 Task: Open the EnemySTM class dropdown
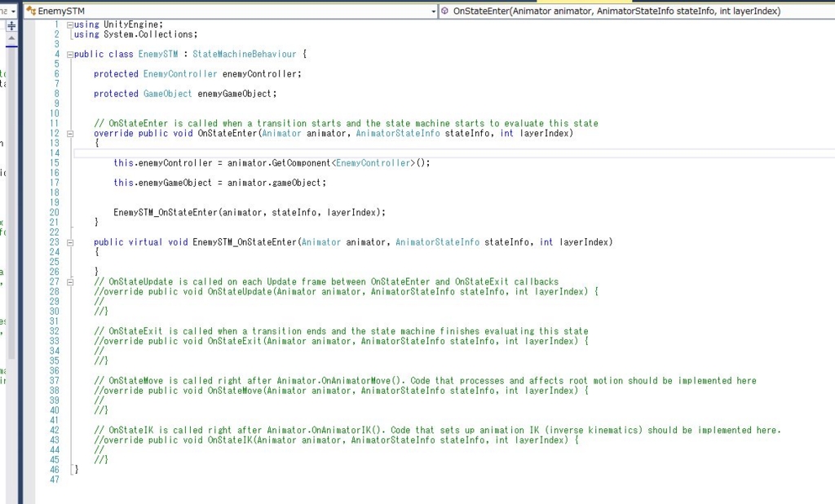click(231, 11)
